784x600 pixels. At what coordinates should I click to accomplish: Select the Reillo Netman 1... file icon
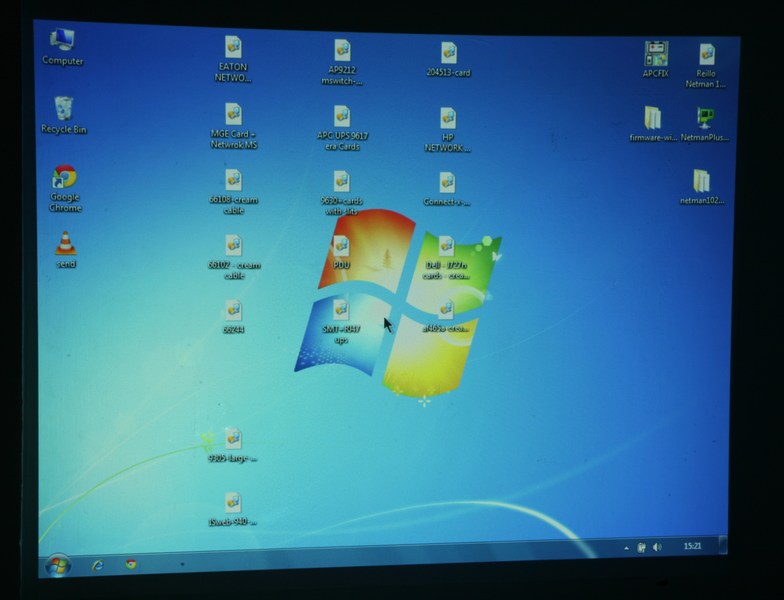pyautogui.click(x=706, y=66)
